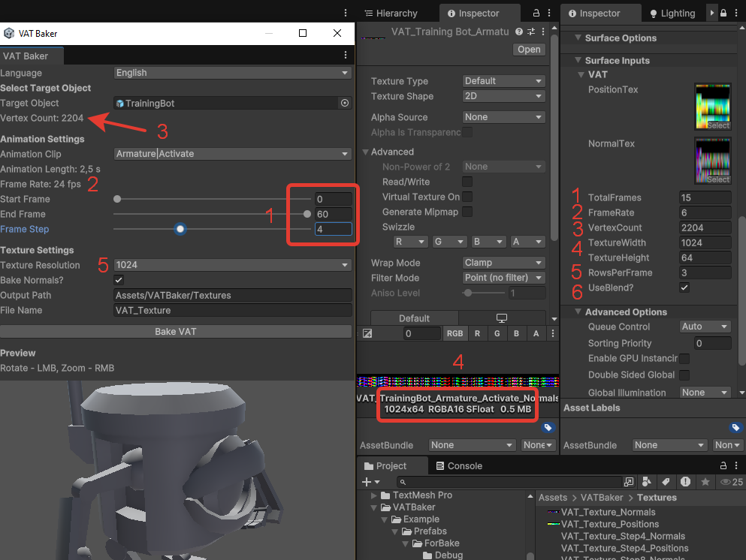Toggle Alpha Is Transparency checkbox
Viewport: 746px width, 560px height.
pos(467,132)
